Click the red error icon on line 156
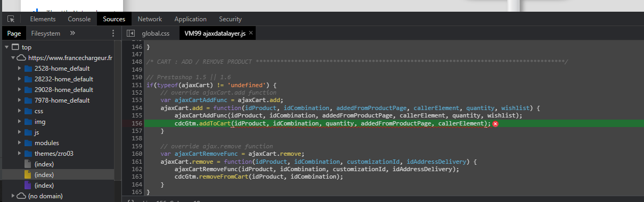The height and width of the screenshot is (202, 644). tap(495, 123)
